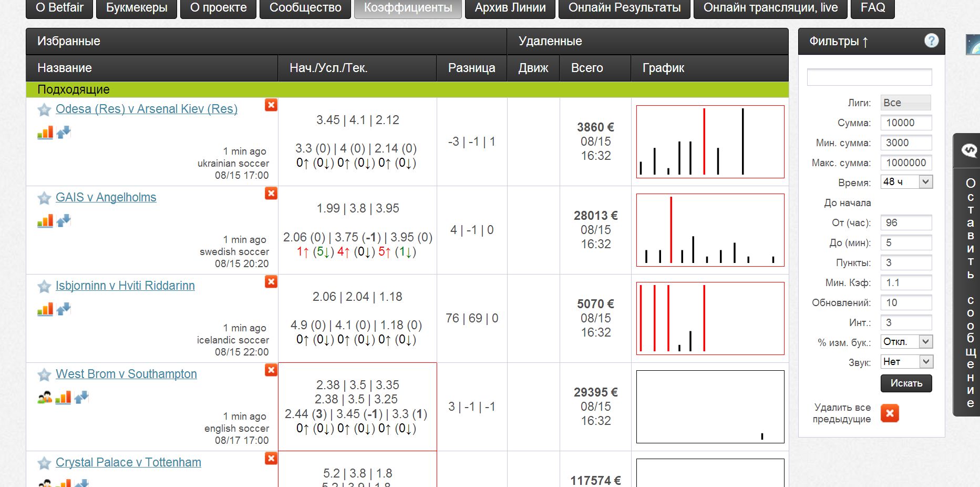Open West Brom v Southampton link

click(x=126, y=374)
